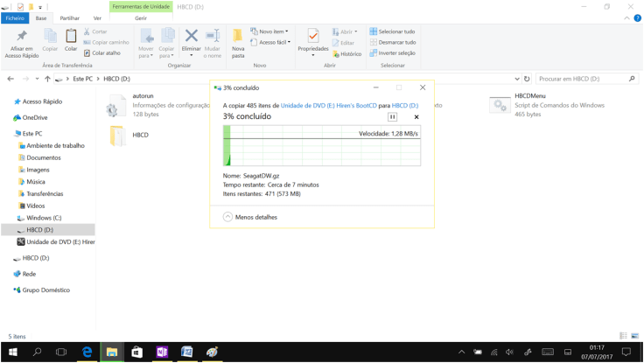Image resolution: width=644 pixels, height=363 pixels.
Task: Switch to details view in status bar
Action: click(623, 336)
